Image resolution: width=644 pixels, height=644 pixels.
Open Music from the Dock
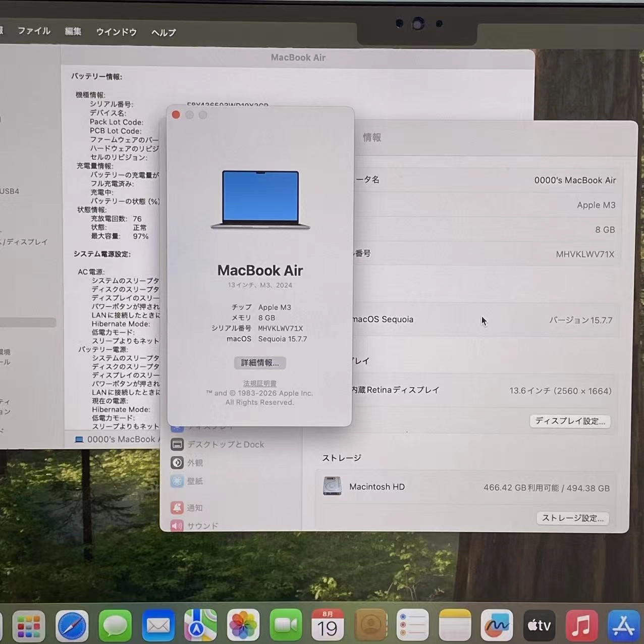pyautogui.click(x=581, y=626)
